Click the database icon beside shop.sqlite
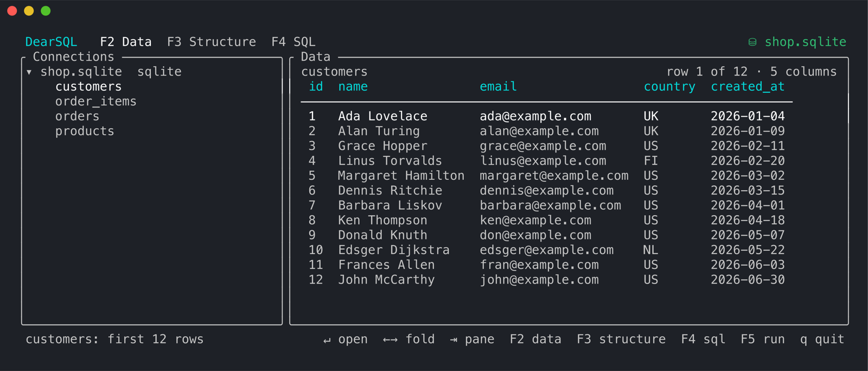 (752, 42)
